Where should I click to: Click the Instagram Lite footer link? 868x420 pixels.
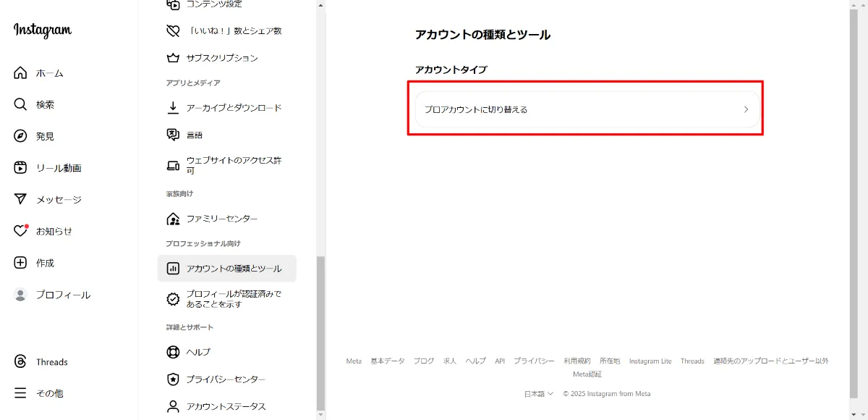point(650,361)
